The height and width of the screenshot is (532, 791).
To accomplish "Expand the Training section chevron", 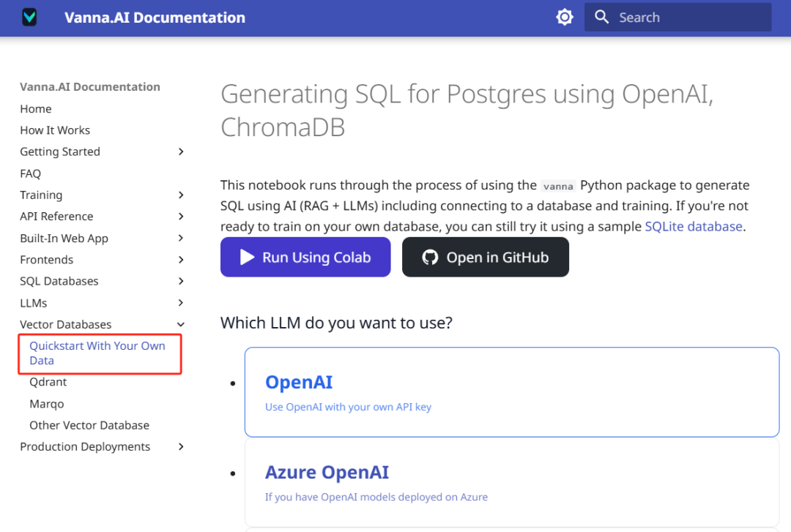I will coord(181,195).
